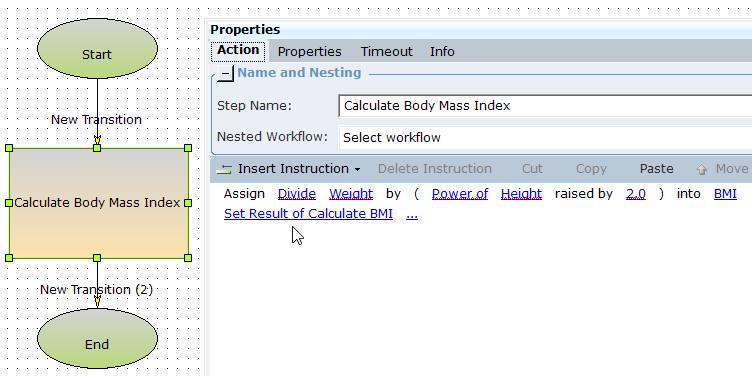754x376 pixels.
Task: Select the Info tab
Action: tap(442, 51)
